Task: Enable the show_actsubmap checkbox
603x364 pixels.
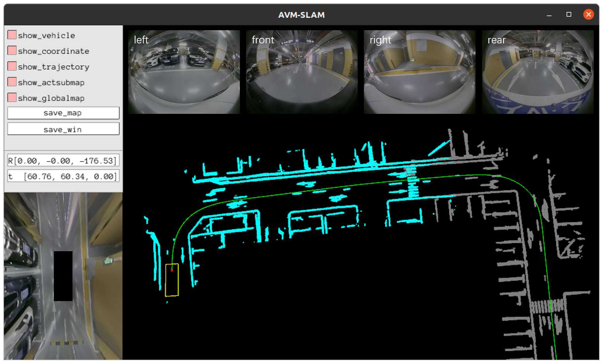Action: 12,82
